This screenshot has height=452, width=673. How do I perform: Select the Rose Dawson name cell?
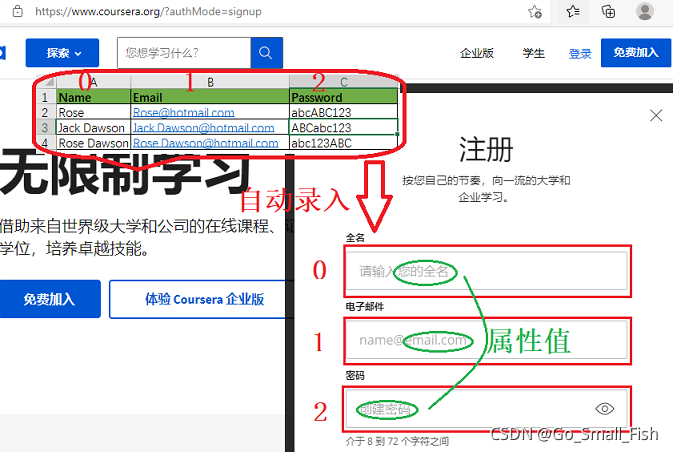pos(93,143)
